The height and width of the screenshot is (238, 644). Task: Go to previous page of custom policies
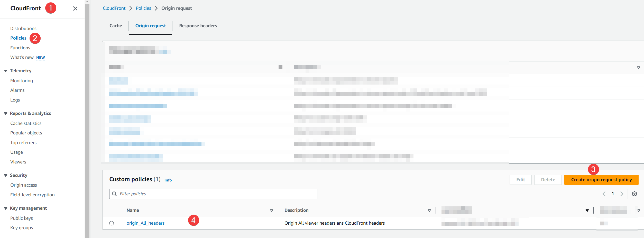(604, 194)
